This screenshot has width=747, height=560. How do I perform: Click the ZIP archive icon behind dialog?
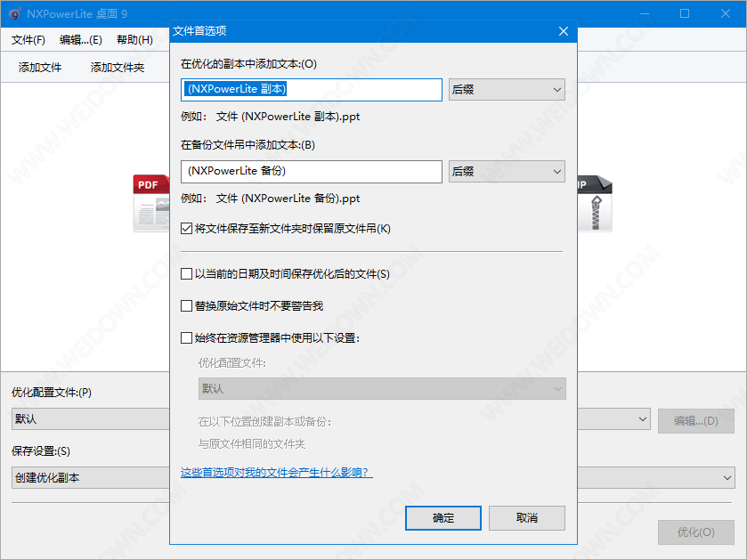coord(595,203)
